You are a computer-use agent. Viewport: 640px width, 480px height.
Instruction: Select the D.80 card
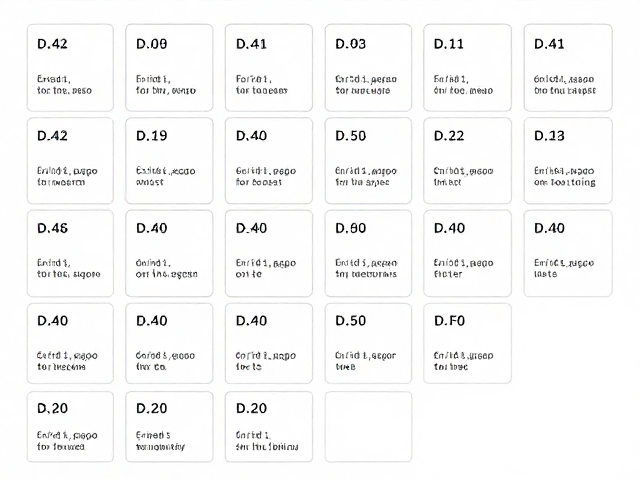[x=368, y=253]
